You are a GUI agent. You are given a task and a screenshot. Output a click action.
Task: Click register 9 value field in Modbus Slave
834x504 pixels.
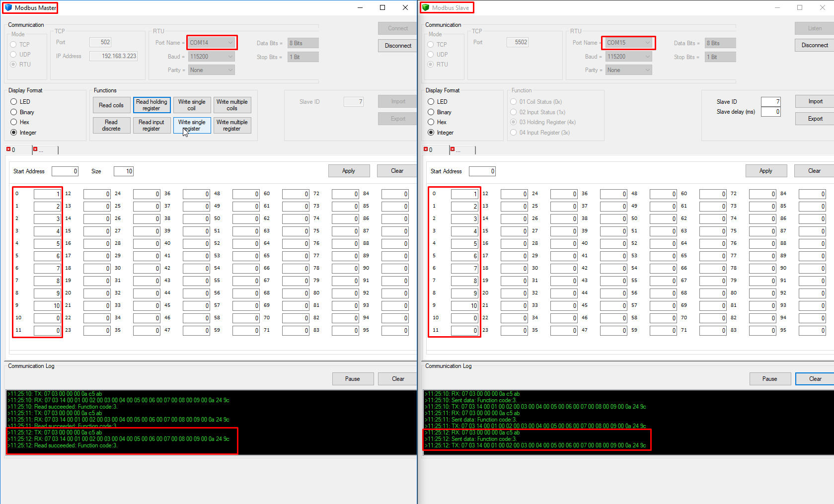pos(464,306)
